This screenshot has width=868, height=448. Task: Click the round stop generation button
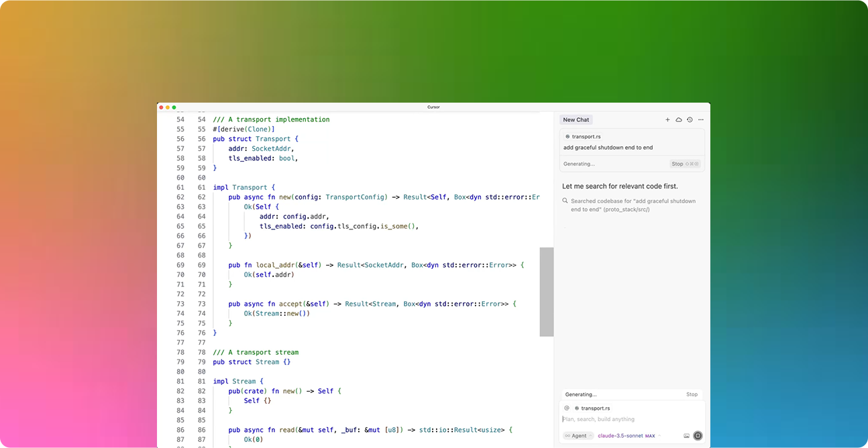[x=698, y=436]
